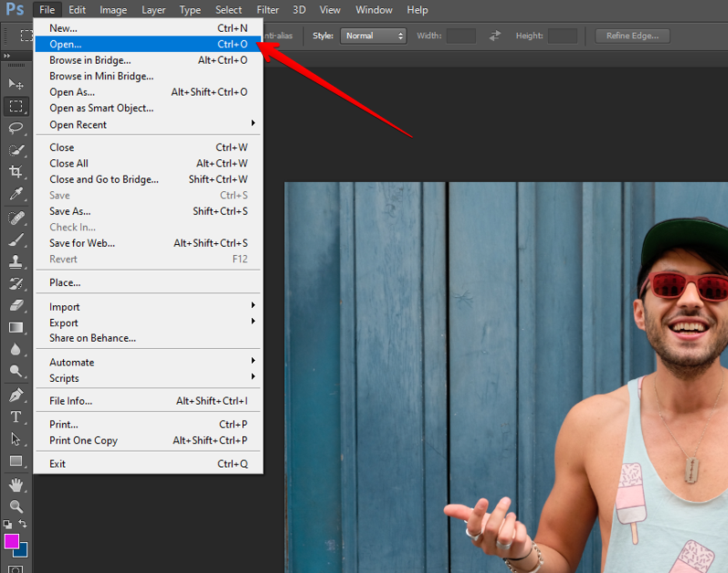Open the Filter menu
The width and height of the screenshot is (728, 573).
coord(268,10)
